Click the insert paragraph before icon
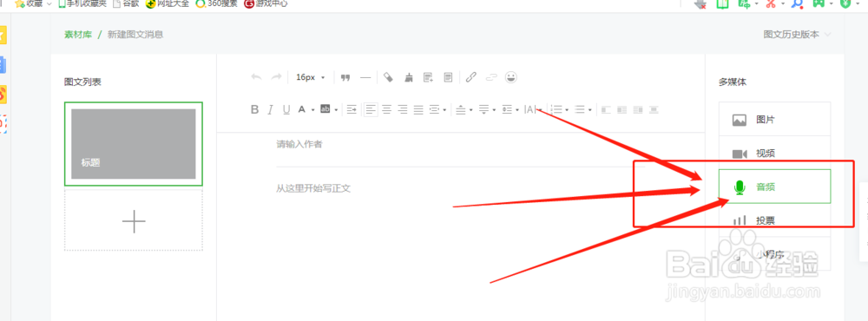 coord(429,77)
